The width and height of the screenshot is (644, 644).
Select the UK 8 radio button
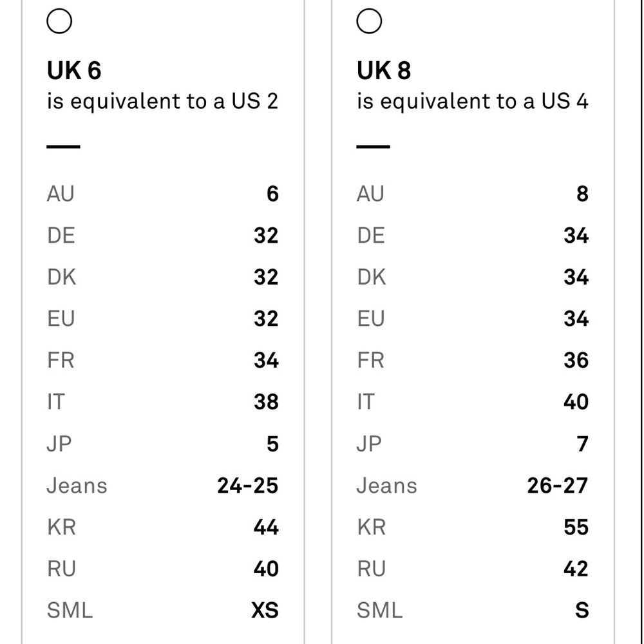point(369,21)
